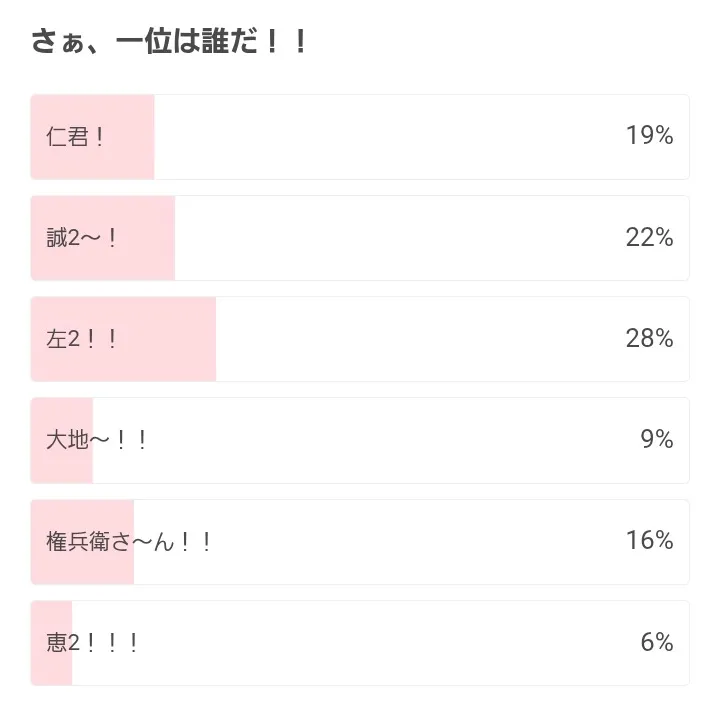720x703 pixels.
Task: Click the empty white area of 左2！！ row
Action: (x=420, y=339)
